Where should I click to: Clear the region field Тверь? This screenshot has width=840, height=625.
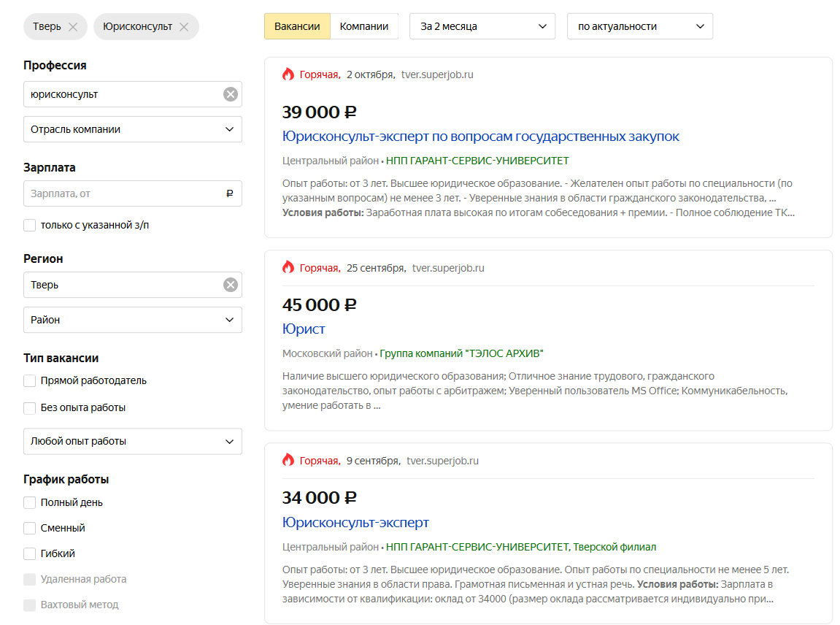pos(231,285)
